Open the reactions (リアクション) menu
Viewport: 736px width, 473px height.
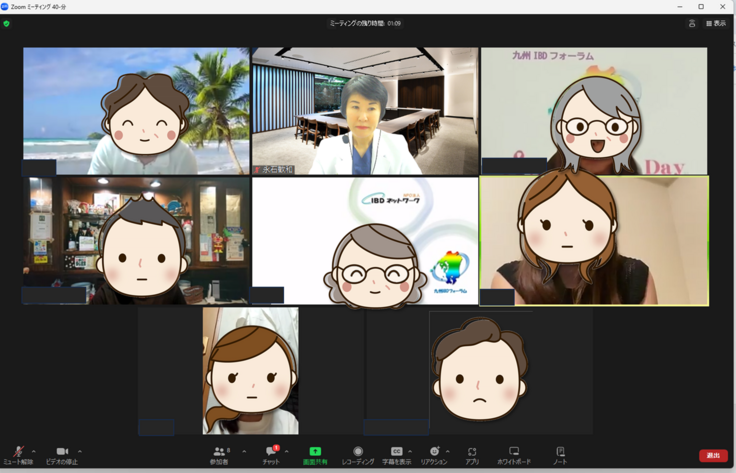434,453
